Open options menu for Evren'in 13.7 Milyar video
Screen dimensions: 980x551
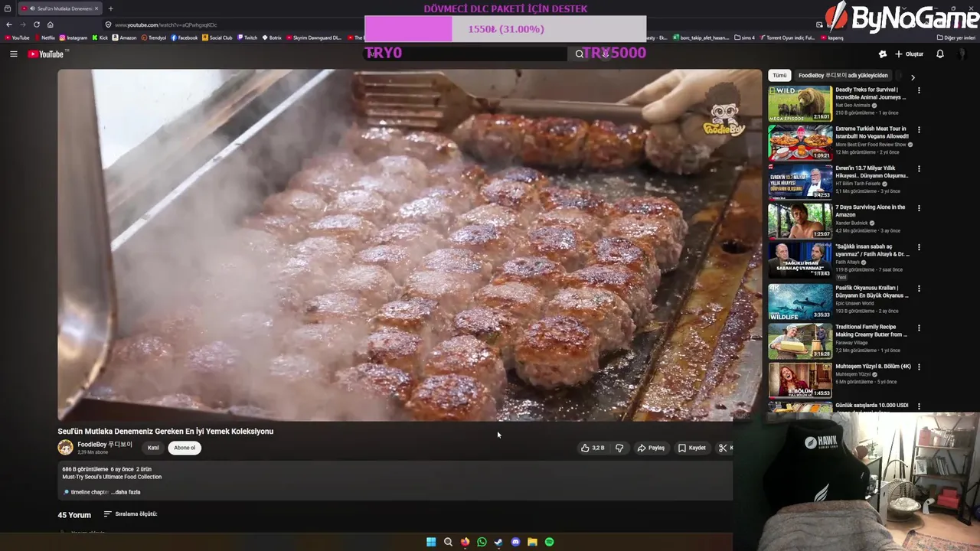pos(919,169)
